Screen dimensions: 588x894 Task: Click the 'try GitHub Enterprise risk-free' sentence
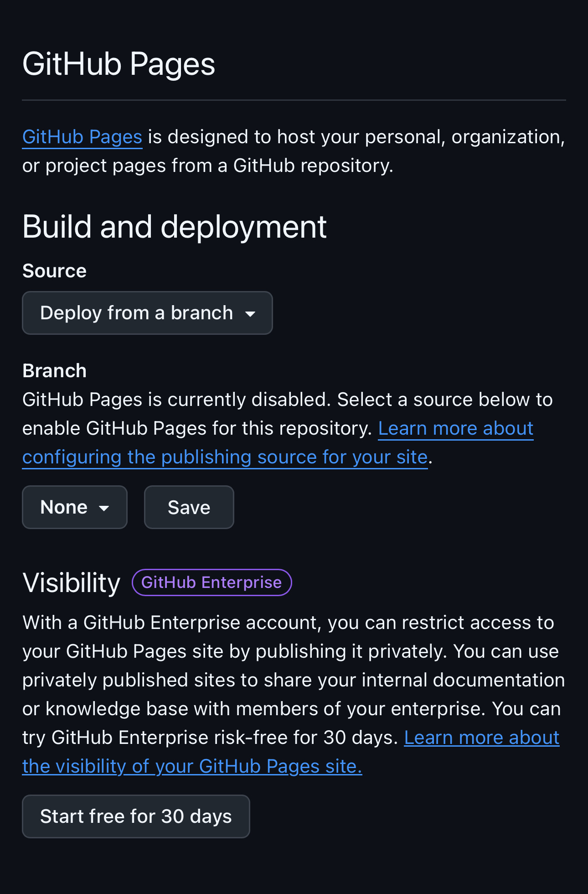[210, 738]
